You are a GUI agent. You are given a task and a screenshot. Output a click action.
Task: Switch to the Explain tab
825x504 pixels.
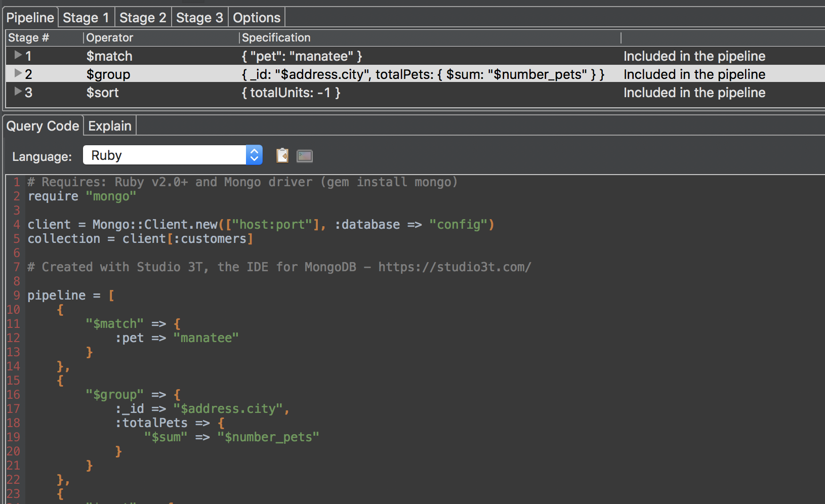(109, 125)
